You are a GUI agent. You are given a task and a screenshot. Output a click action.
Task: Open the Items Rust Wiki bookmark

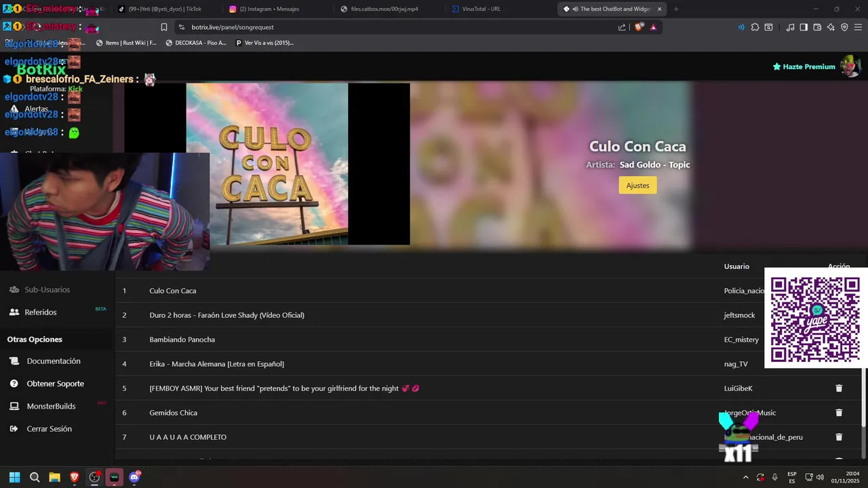click(x=126, y=43)
